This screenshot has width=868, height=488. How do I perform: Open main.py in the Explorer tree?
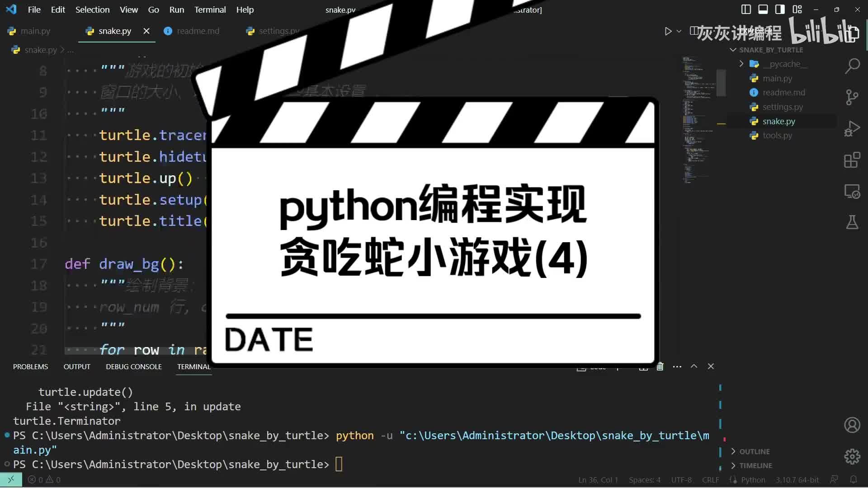[777, 79]
